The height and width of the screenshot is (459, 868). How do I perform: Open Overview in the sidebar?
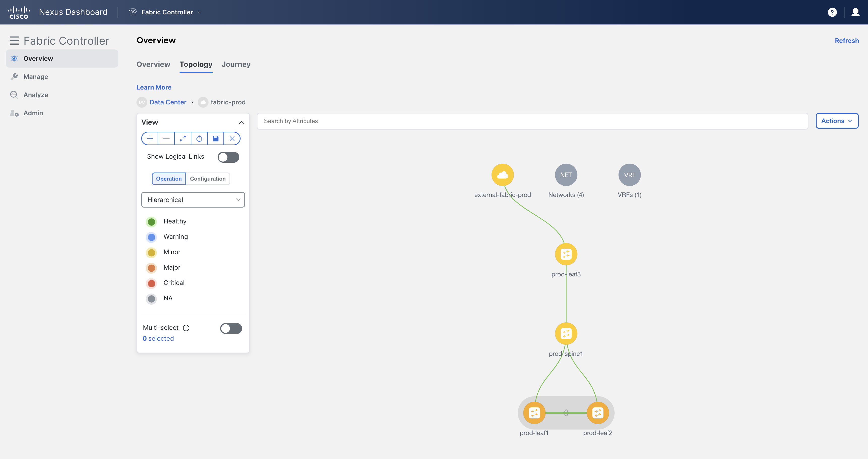pos(62,59)
